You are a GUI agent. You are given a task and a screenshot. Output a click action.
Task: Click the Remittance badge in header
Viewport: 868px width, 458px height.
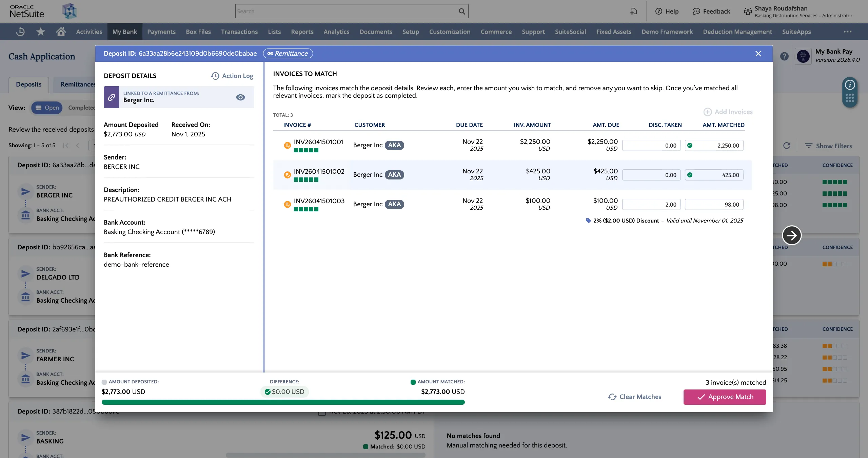288,53
